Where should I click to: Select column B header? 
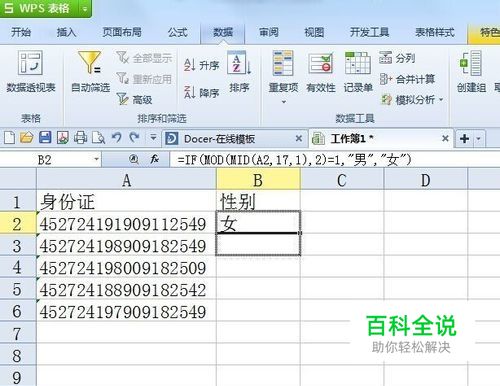(x=258, y=180)
